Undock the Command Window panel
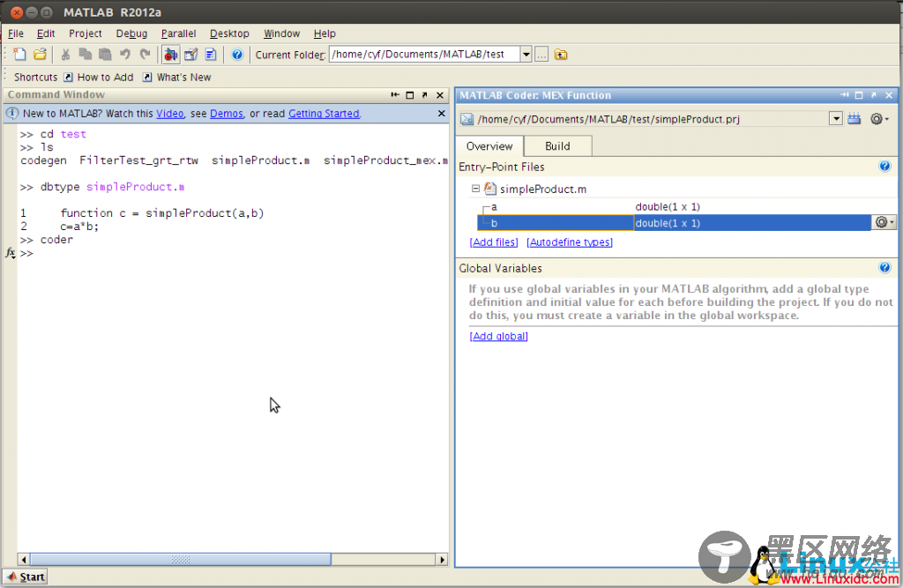Image resolution: width=903 pixels, height=588 pixels. point(424,95)
